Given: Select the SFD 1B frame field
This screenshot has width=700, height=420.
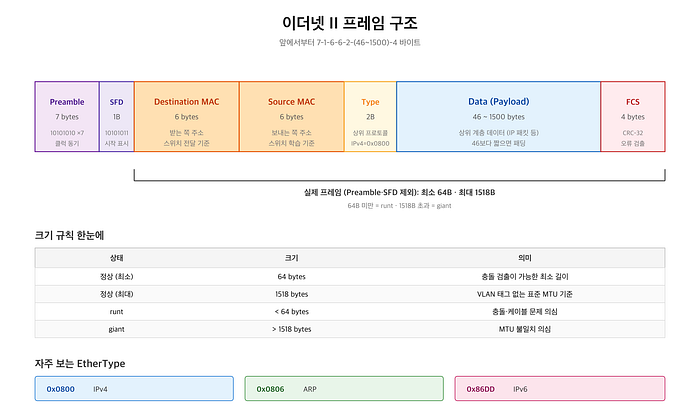Looking at the screenshot, I should [117, 116].
